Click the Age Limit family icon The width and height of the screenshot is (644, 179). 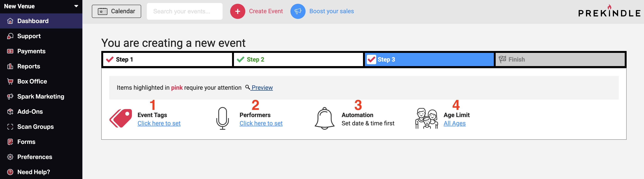click(x=426, y=118)
